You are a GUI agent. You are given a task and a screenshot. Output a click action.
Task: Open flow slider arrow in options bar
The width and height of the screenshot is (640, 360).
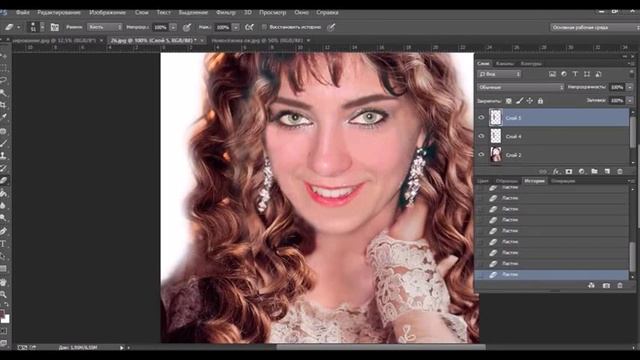[x=236, y=27]
